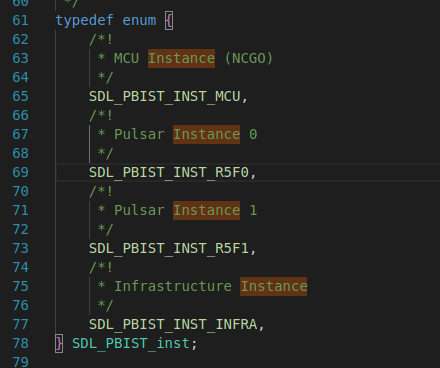
Task: Place cursor on the typedef keyword
Action: [x=84, y=20]
